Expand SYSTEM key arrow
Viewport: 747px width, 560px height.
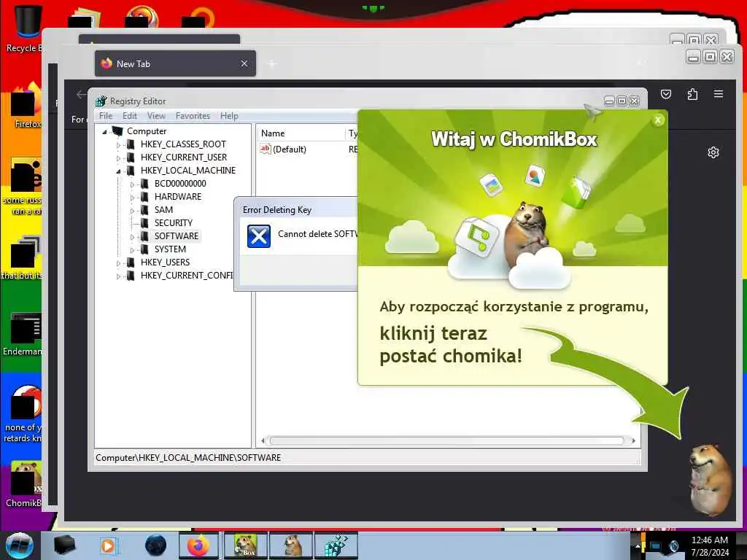[x=132, y=250]
